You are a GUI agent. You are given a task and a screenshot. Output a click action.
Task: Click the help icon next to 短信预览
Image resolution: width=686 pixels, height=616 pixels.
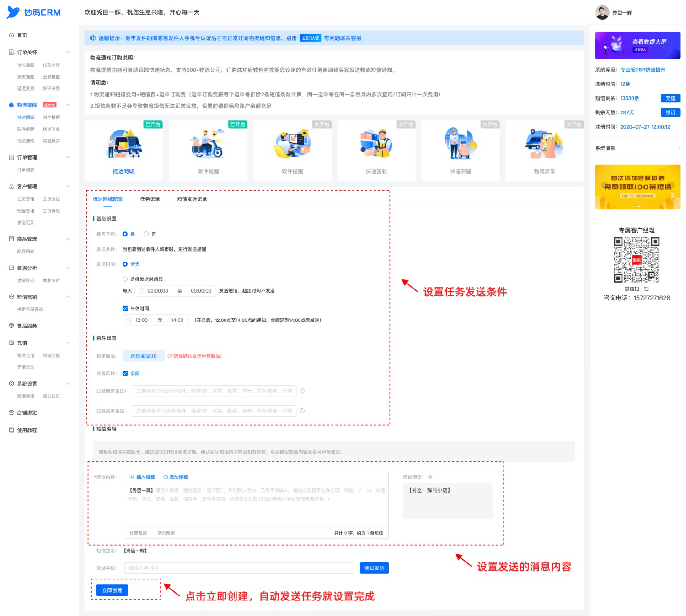tap(430, 477)
